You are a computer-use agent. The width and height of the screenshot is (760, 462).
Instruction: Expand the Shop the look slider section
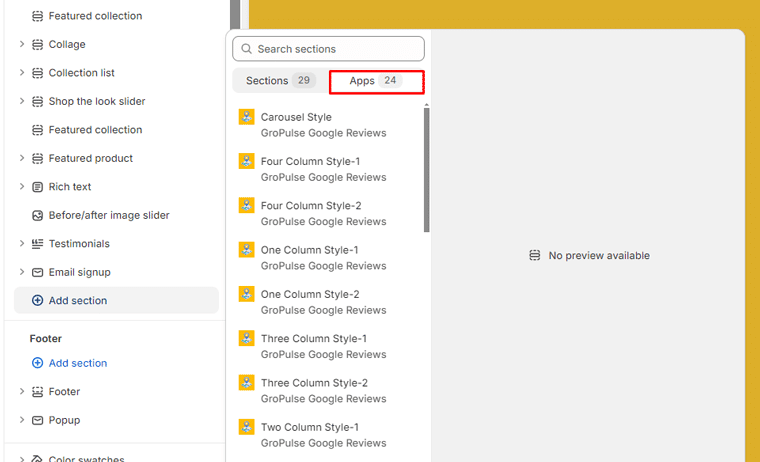click(22, 101)
